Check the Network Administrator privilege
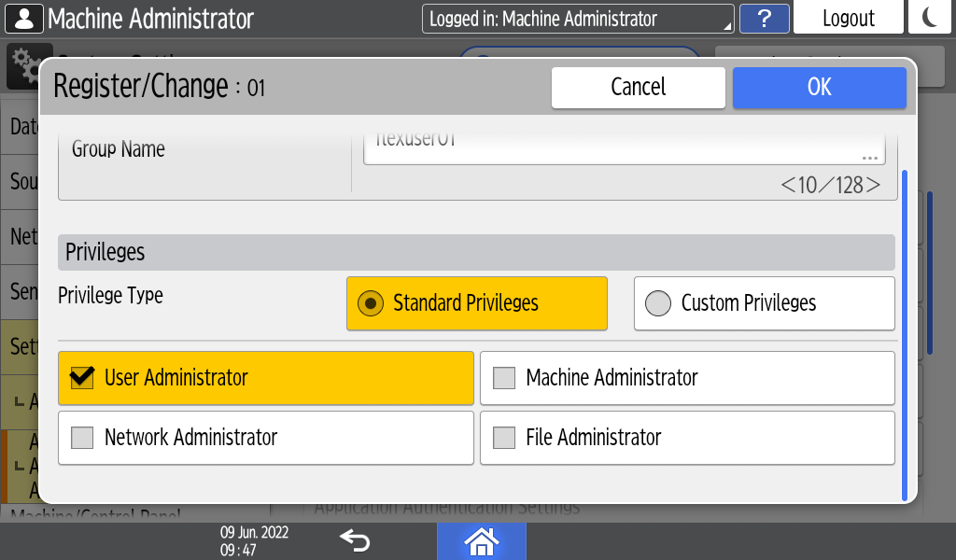Screen dimensions: 956x560 click(x=83, y=438)
